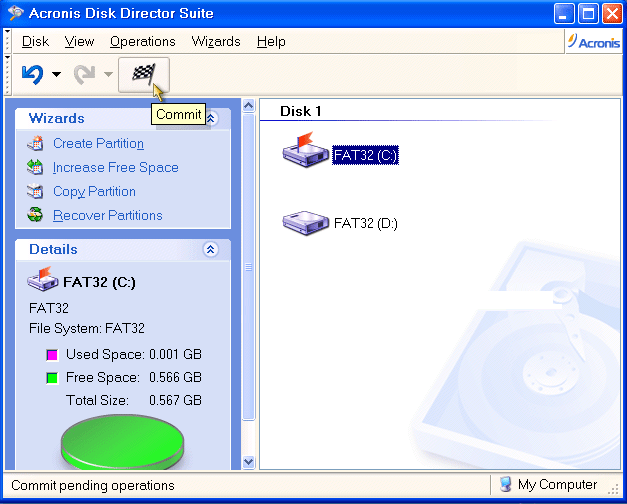
Task: Click the green Free Space swatch
Action: (x=52, y=378)
